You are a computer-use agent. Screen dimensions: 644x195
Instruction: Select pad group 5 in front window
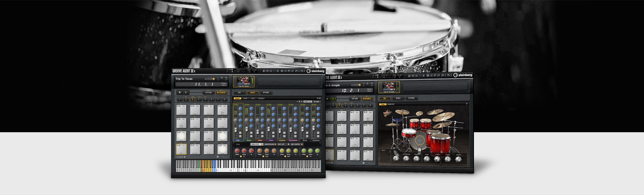[x=205, y=99]
